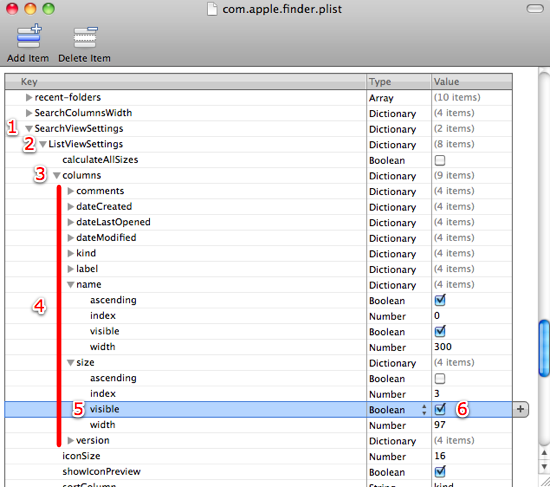Click the iconSize value 16
The width and height of the screenshot is (550, 487).
pyautogui.click(x=440, y=456)
